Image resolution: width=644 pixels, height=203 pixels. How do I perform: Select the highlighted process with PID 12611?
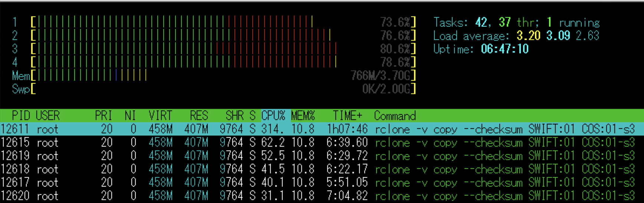click(322, 129)
